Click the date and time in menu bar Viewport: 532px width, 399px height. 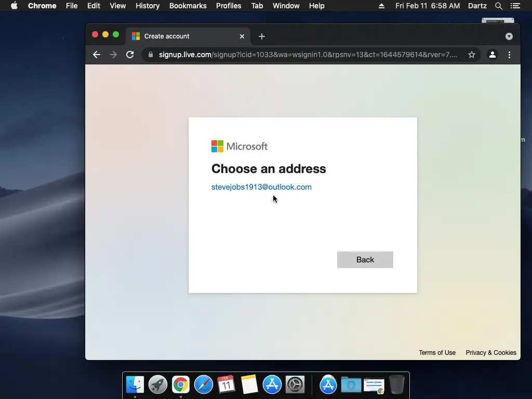pyautogui.click(x=428, y=6)
